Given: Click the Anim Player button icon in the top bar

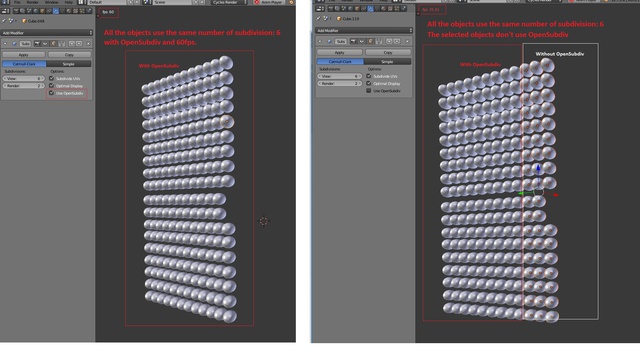Looking at the screenshot, I should (x=257, y=2).
